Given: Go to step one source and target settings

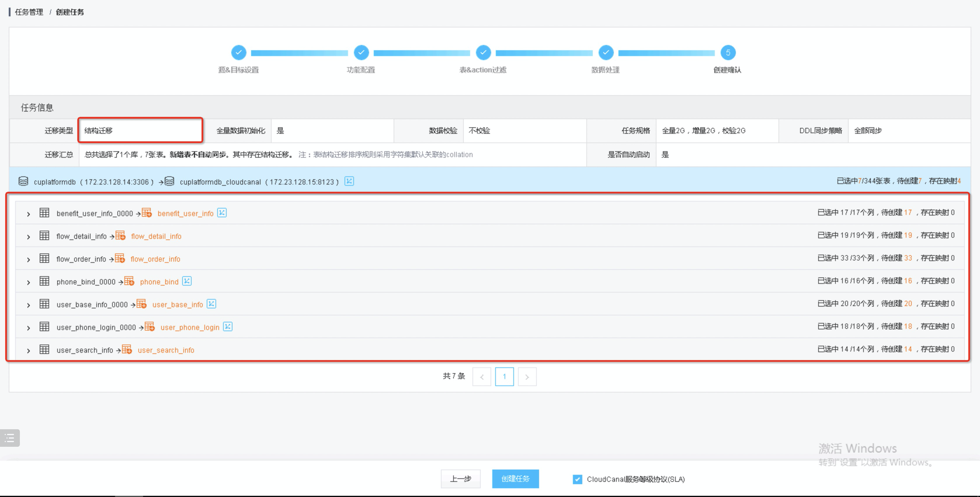Looking at the screenshot, I should [239, 53].
